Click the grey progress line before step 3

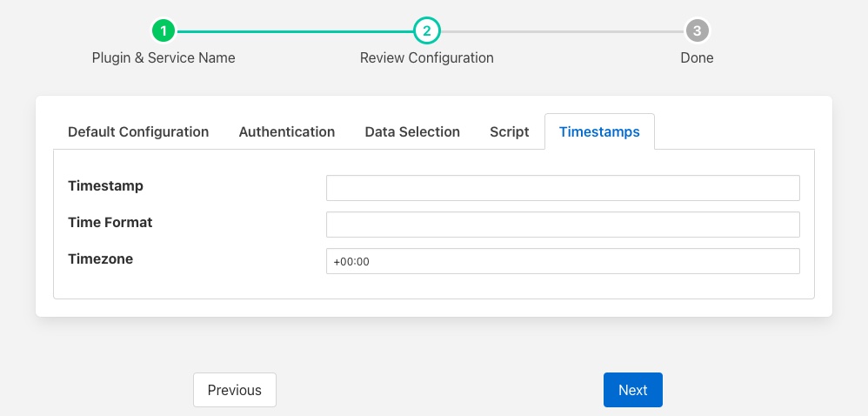click(x=561, y=31)
